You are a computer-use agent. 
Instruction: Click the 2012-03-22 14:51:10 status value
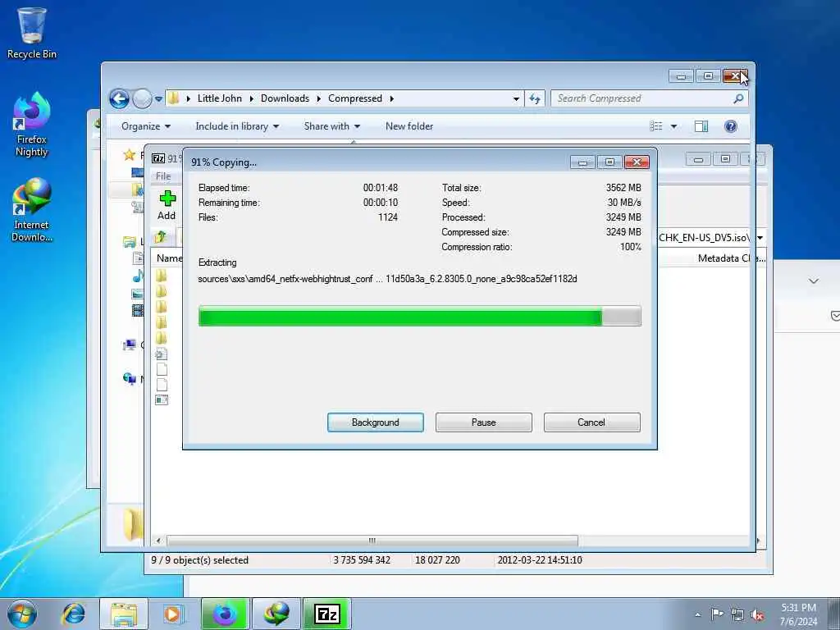(x=540, y=560)
